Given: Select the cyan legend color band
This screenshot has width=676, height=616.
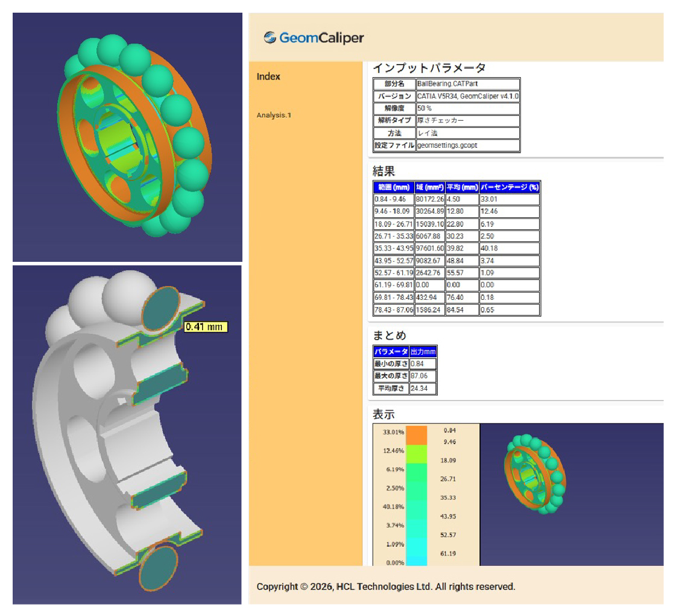Looking at the screenshot, I should coord(417,551).
